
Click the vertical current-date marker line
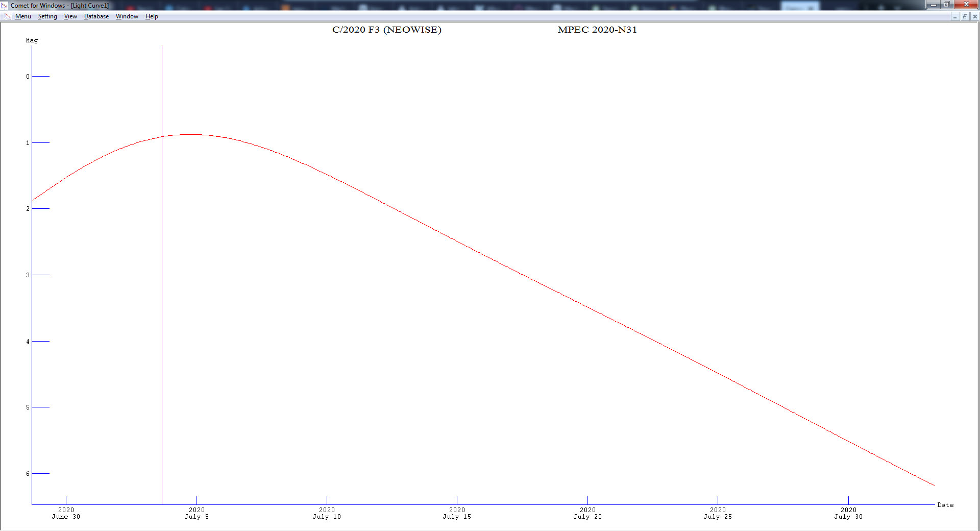(162, 306)
